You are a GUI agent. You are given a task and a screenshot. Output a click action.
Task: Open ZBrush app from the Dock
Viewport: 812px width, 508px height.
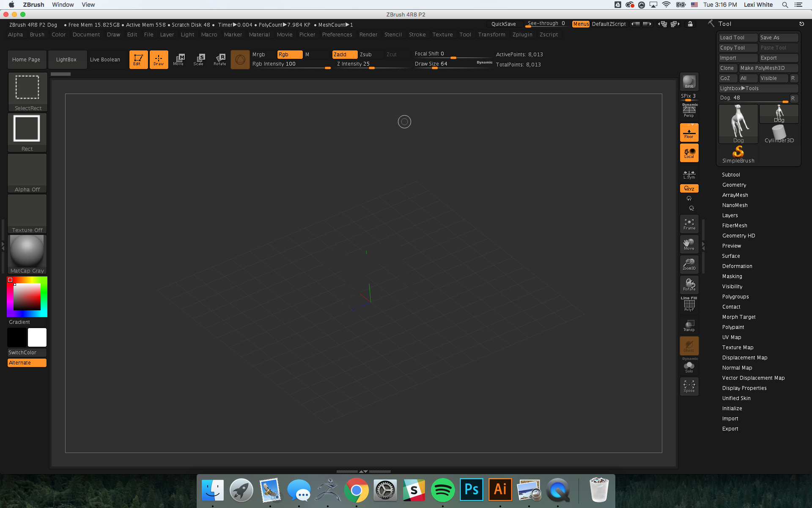pyautogui.click(x=328, y=490)
